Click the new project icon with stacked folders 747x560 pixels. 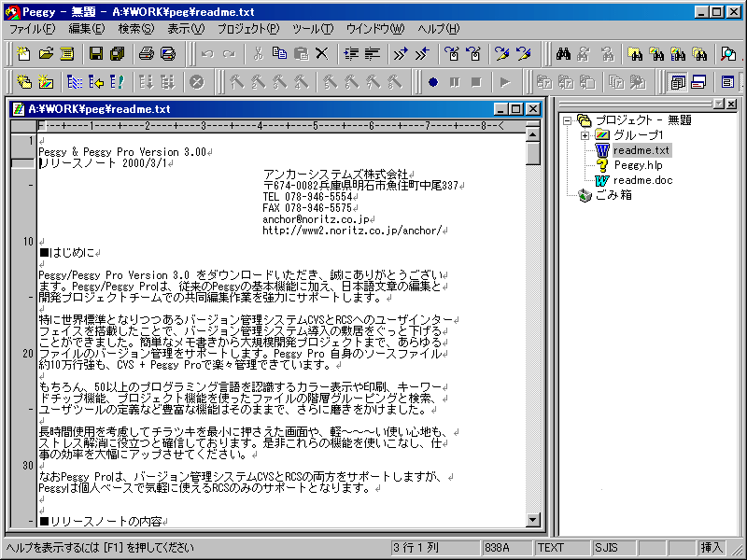[23, 82]
